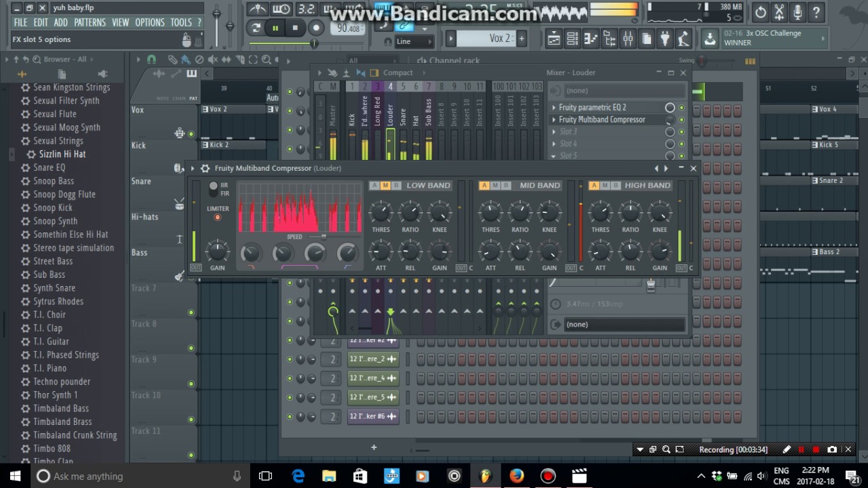Open the help question mark icon
Image resolution: width=868 pixels, height=488 pixels.
816,12
